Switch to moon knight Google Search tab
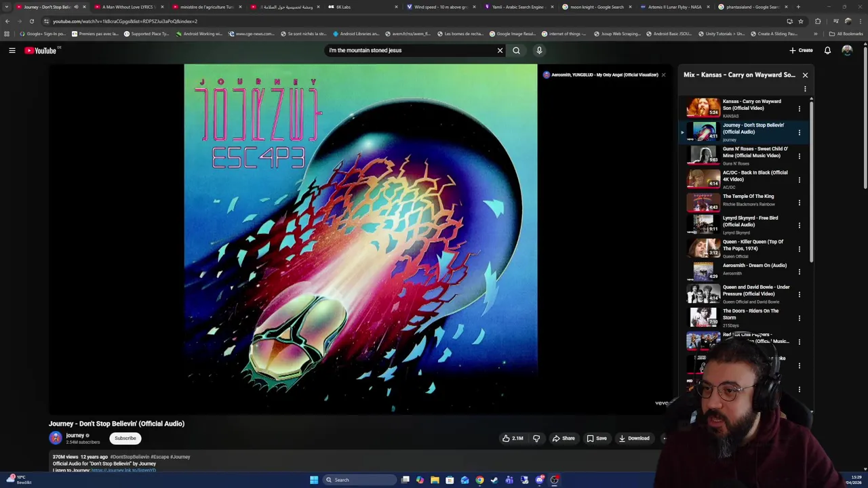The height and width of the screenshot is (488, 868). point(597,7)
